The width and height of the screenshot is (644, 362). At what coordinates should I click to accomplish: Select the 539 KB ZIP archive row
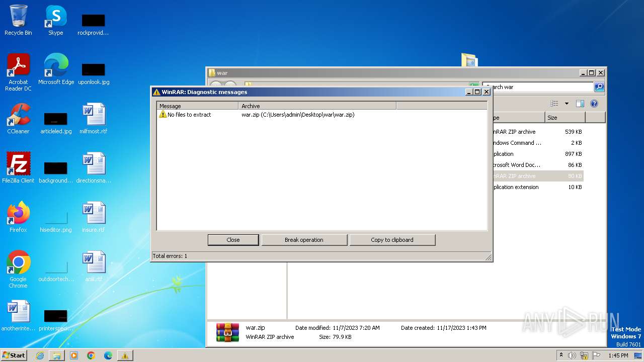[538, 132]
